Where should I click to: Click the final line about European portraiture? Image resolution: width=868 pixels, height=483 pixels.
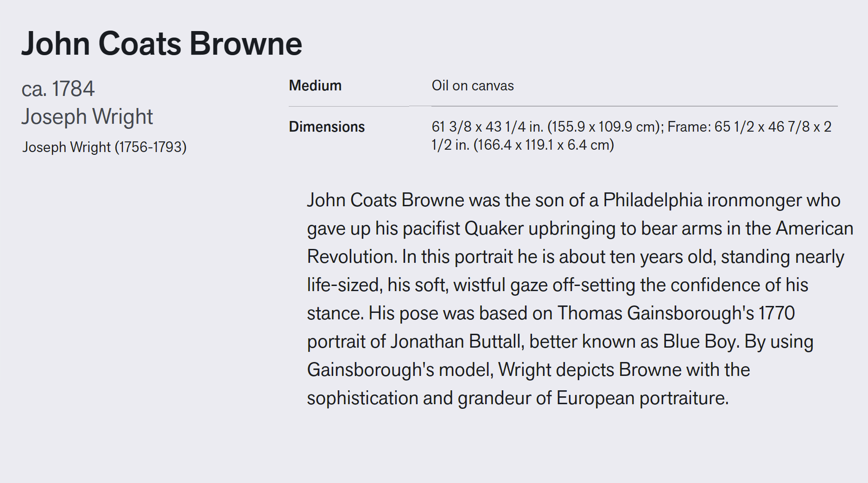(x=518, y=398)
